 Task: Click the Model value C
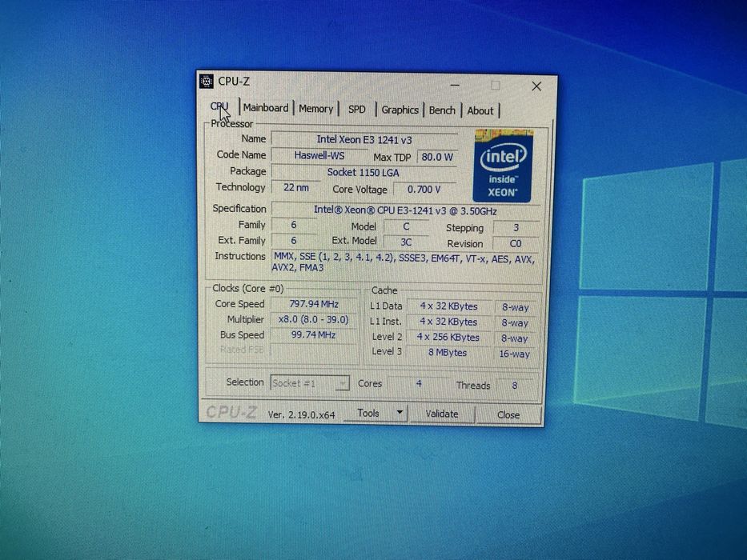click(406, 226)
